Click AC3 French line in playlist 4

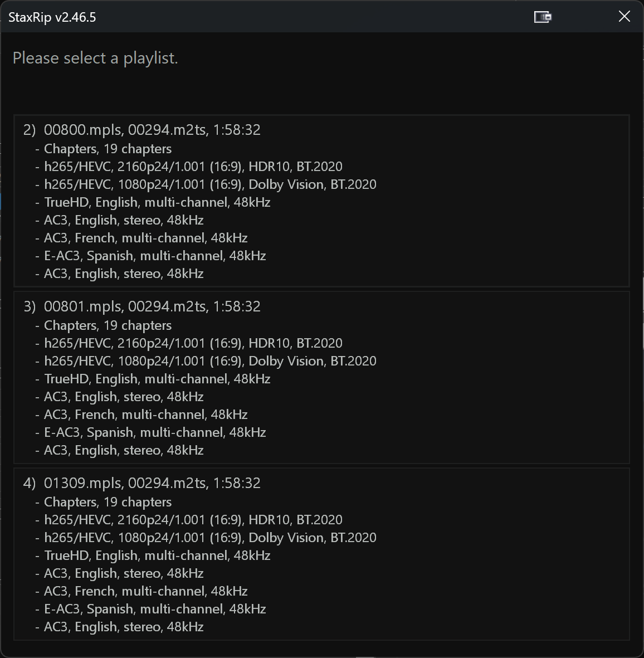click(x=145, y=591)
